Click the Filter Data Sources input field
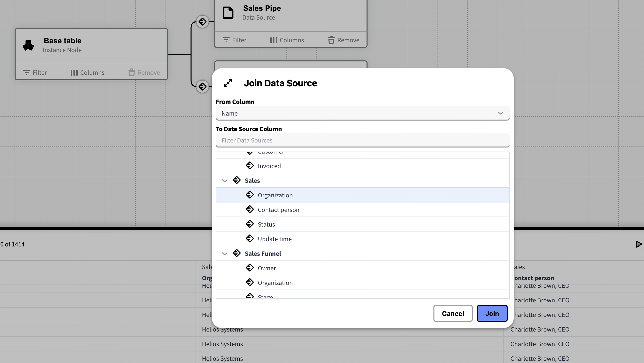 pyautogui.click(x=362, y=140)
